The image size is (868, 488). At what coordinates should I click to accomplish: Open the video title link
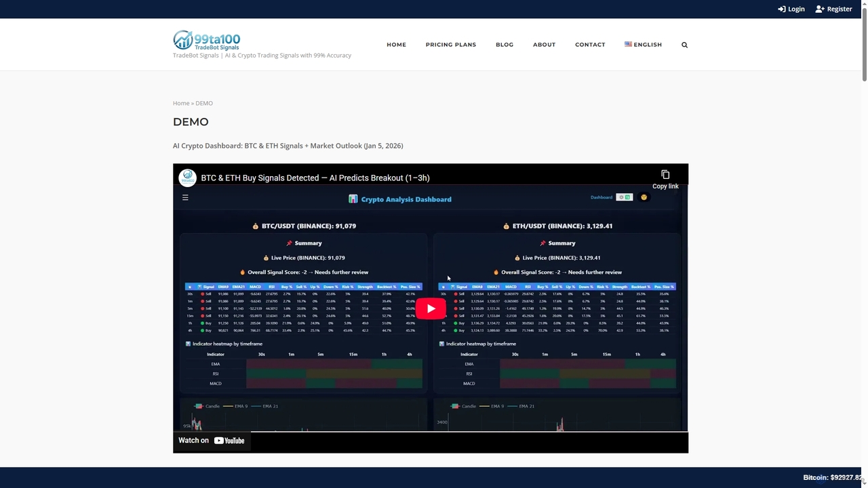point(315,178)
